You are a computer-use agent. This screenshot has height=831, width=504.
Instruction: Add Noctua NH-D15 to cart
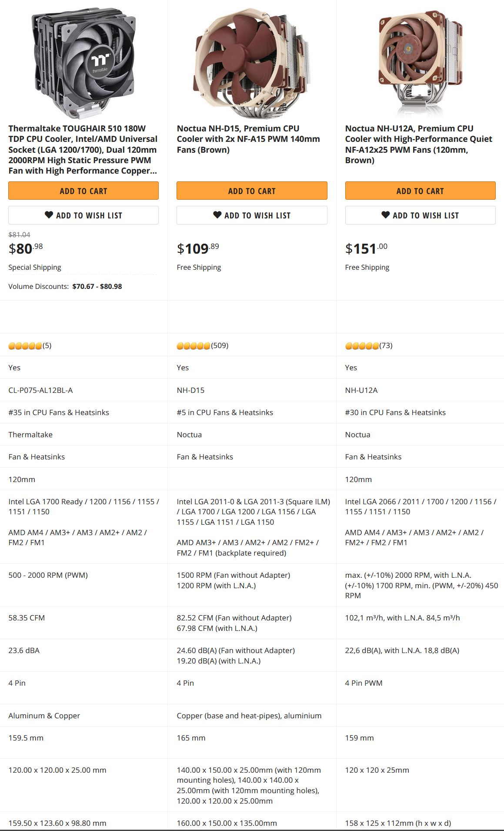coord(252,191)
